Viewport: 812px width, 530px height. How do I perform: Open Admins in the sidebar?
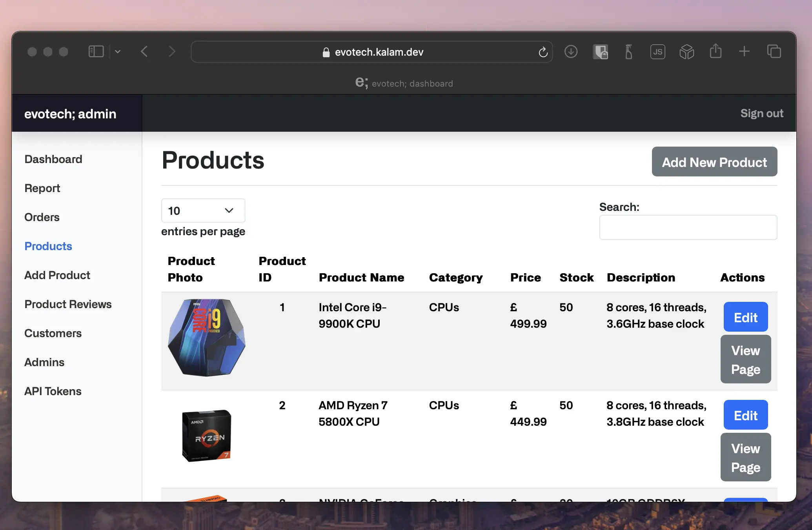[x=44, y=362]
